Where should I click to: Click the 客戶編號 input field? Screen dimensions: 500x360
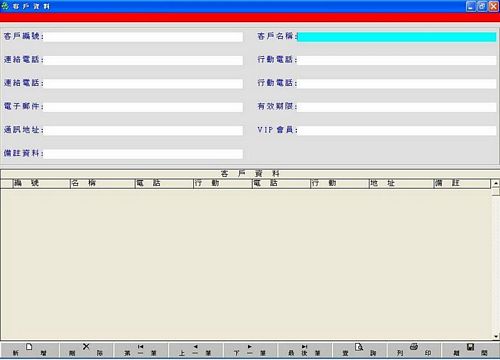tap(143, 37)
